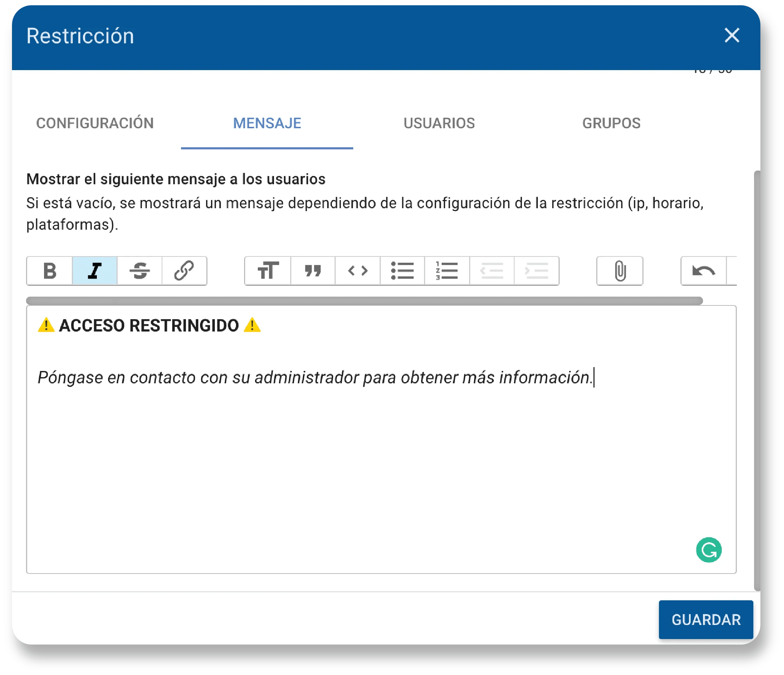Viewport: 784px width, 675px height.
Task: Create a bulleted list
Action: (402, 271)
